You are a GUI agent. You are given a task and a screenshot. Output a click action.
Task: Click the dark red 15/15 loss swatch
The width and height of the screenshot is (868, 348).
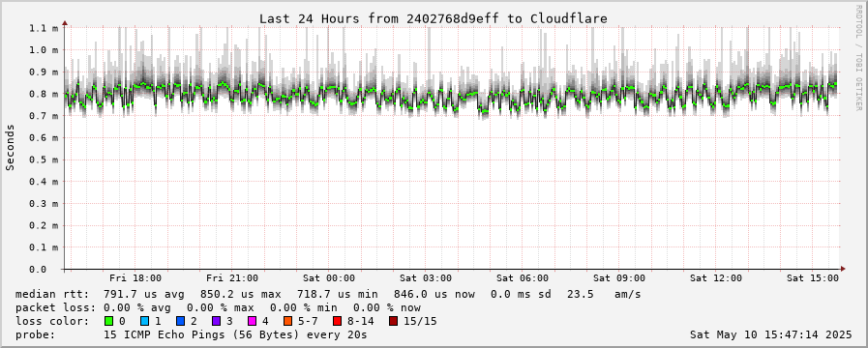(x=393, y=321)
